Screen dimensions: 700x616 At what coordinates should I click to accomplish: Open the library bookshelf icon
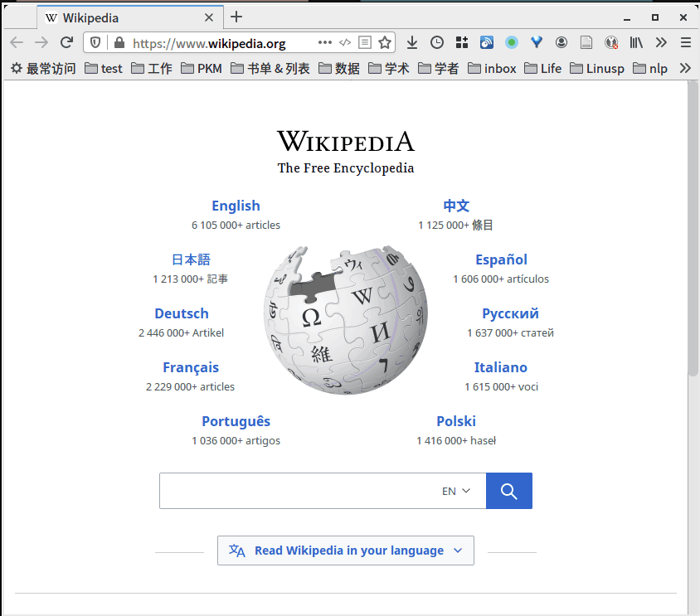tap(636, 42)
